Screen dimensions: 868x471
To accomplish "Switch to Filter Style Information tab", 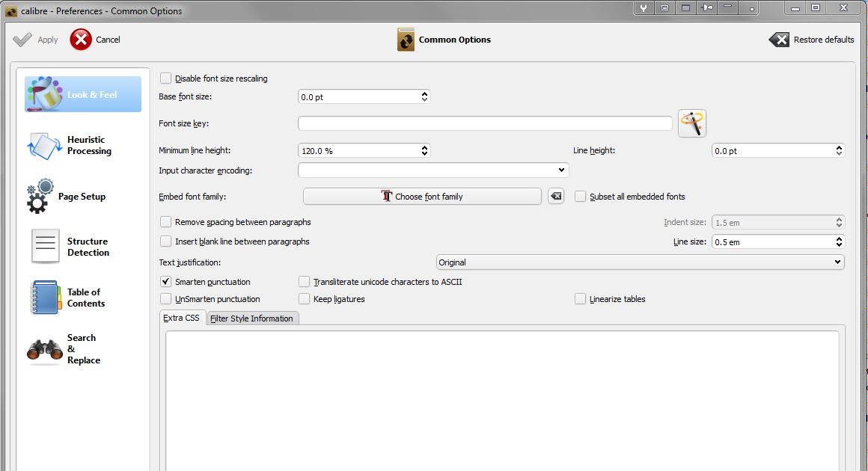I will (x=252, y=318).
